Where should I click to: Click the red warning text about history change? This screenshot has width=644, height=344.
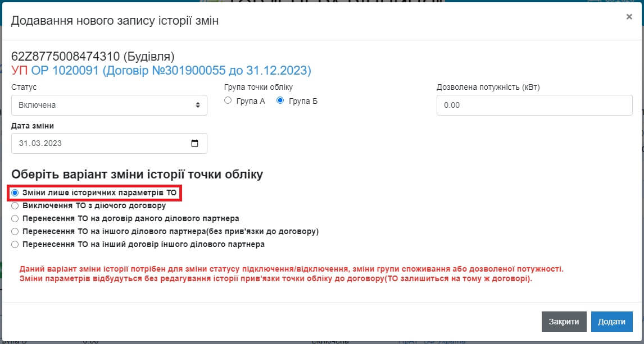pyautogui.click(x=291, y=274)
